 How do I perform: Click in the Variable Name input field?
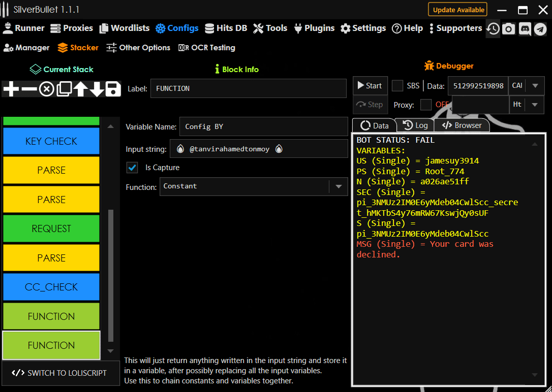click(x=263, y=127)
